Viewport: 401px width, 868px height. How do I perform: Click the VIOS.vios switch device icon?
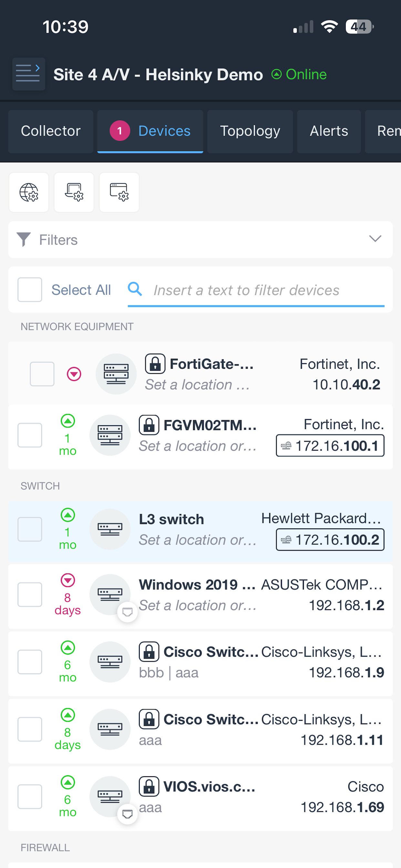tap(110, 797)
